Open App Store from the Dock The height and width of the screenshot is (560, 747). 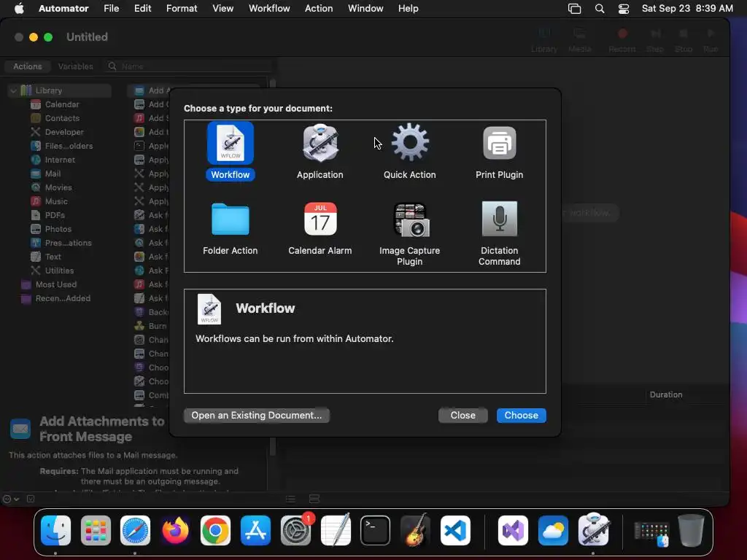tap(255, 530)
